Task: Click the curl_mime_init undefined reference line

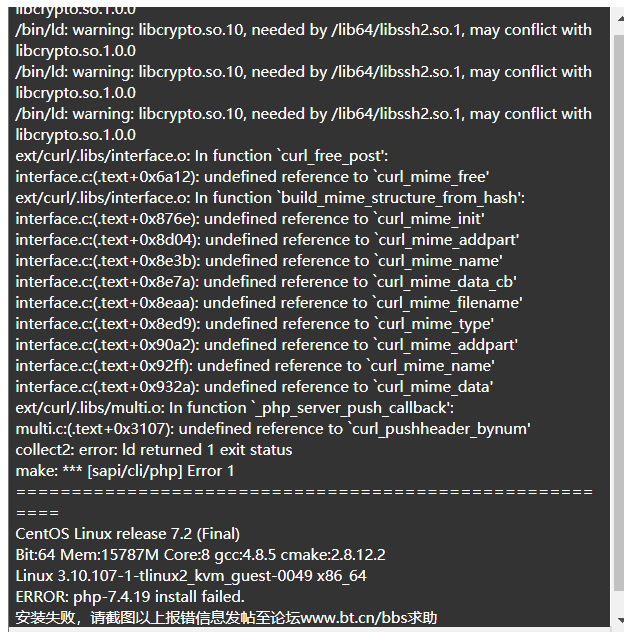Action: tap(250, 219)
